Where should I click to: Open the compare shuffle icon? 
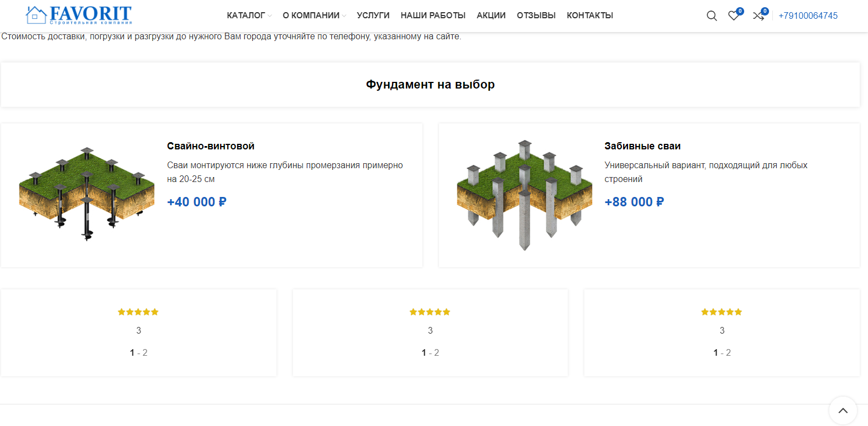pyautogui.click(x=759, y=15)
